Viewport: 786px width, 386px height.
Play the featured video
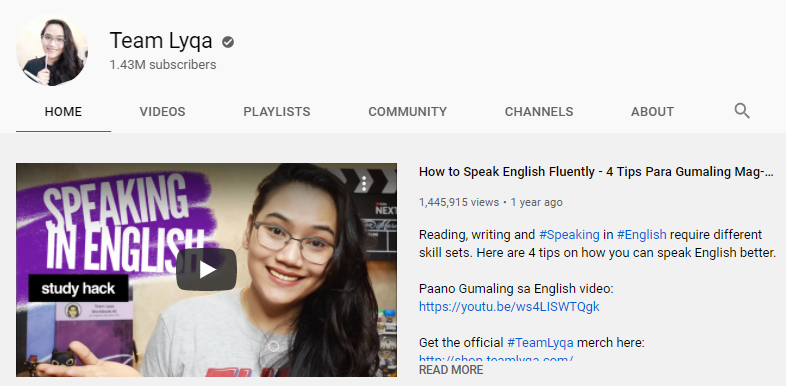tap(206, 270)
